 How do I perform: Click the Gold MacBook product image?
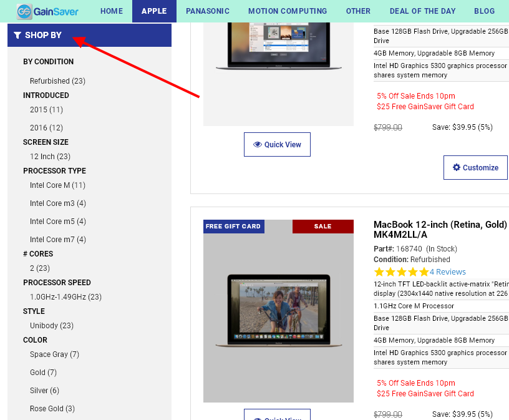pos(279,311)
